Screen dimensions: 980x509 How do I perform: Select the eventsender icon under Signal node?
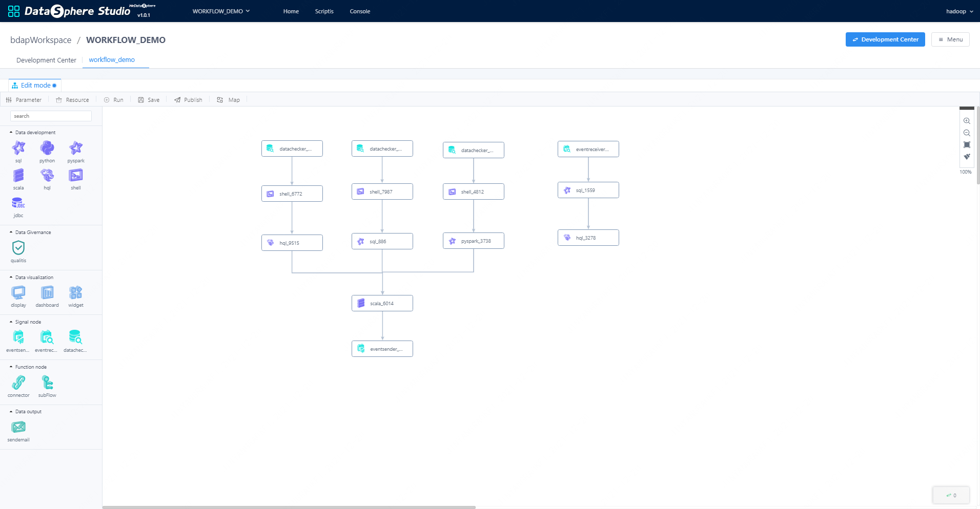pos(17,337)
